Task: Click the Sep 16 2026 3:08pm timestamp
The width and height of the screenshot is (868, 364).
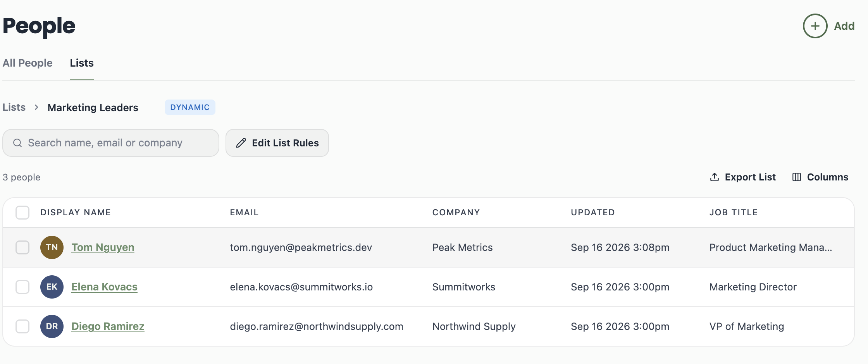Action: (620, 247)
